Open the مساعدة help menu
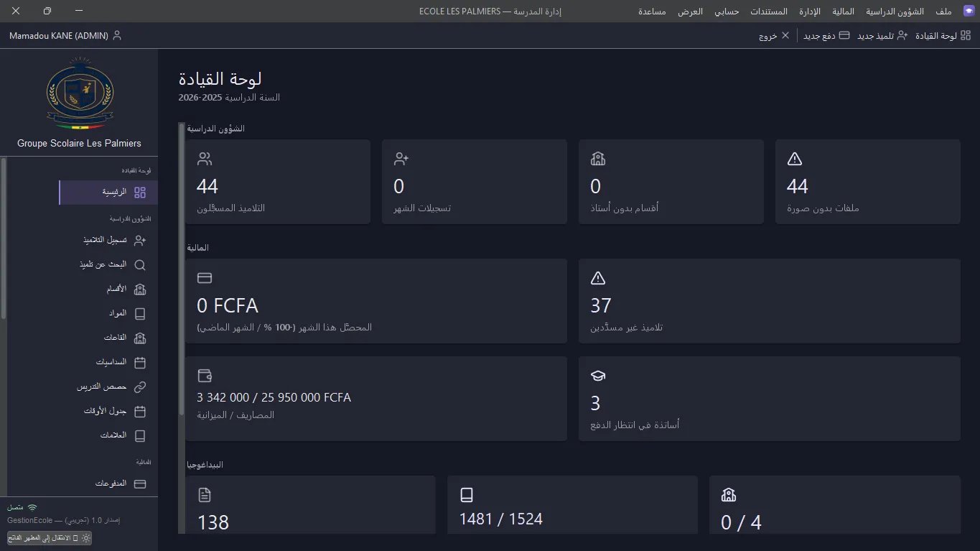 [652, 11]
